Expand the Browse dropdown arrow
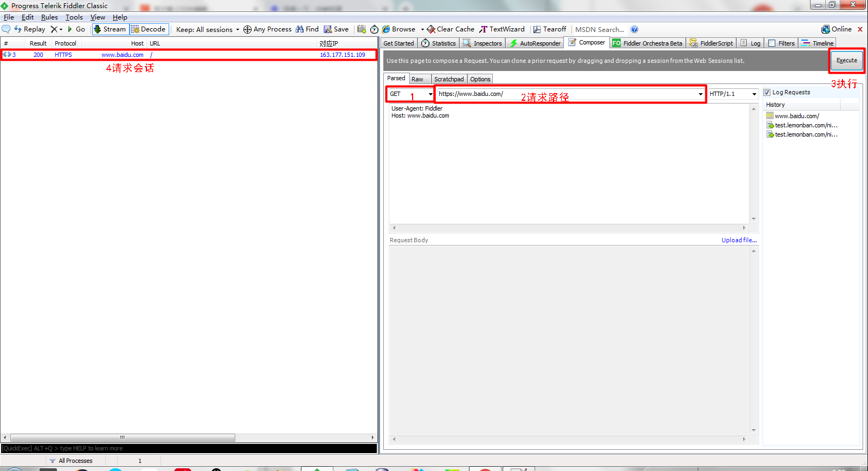868x471 pixels. coord(422,29)
